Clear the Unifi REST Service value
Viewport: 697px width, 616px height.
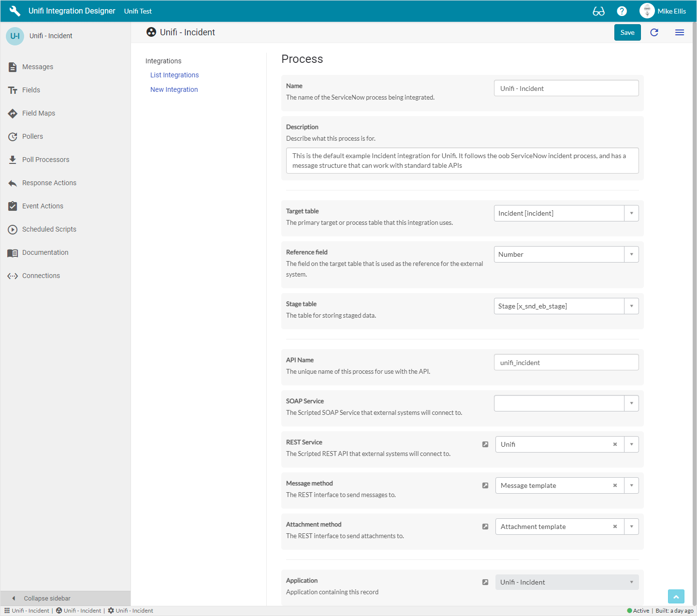pos(615,444)
